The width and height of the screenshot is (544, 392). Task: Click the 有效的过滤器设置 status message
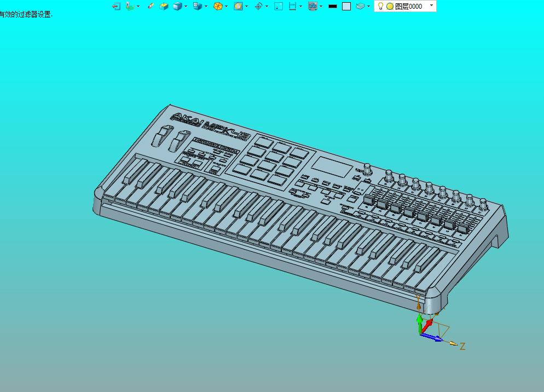click(x=26, y=14)
